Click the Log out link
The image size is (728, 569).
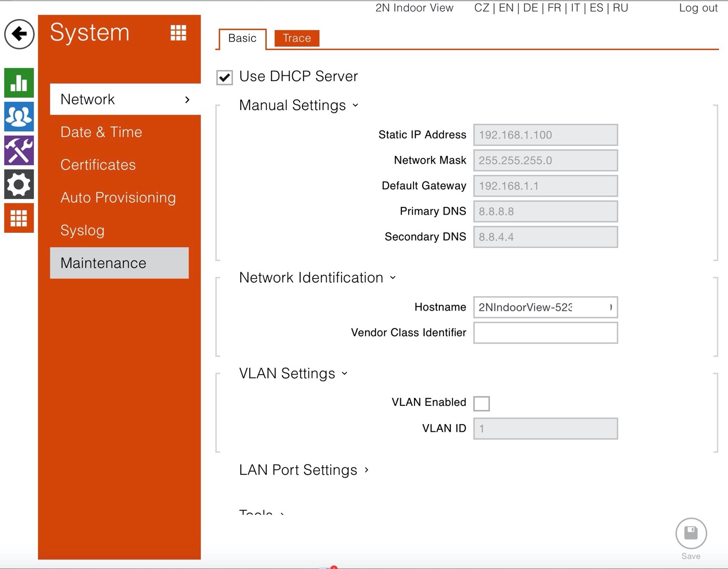coord(698,8)
